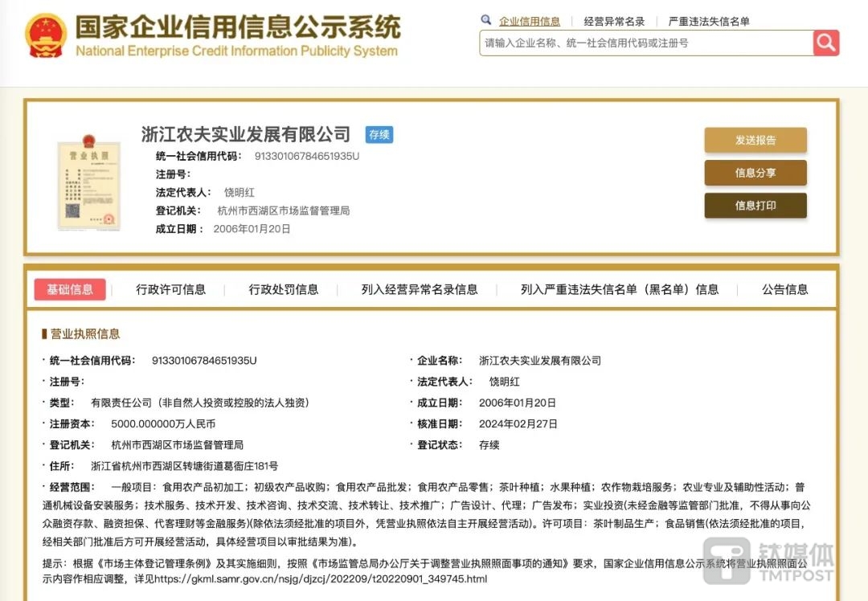Click the 发送报告 button
The width and height of the screenshot is (868, 601).
point(755,140)
